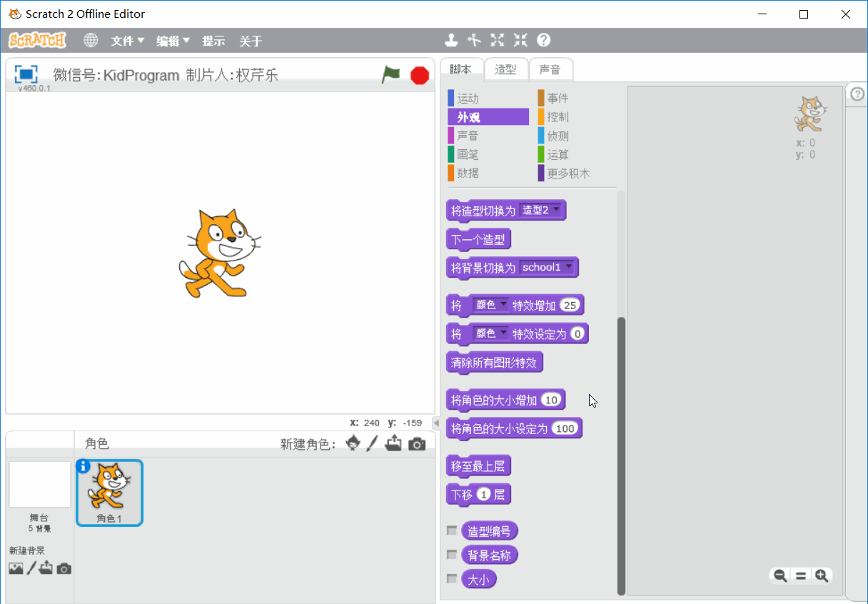Select the duplicate stamp tool
Image resolution: width=868 pixels, height=604 pixels.
[451, 40]
